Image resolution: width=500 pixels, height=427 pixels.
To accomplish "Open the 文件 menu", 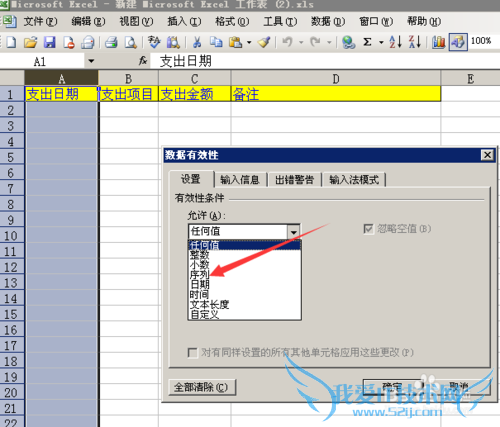I will click(40, 22).
